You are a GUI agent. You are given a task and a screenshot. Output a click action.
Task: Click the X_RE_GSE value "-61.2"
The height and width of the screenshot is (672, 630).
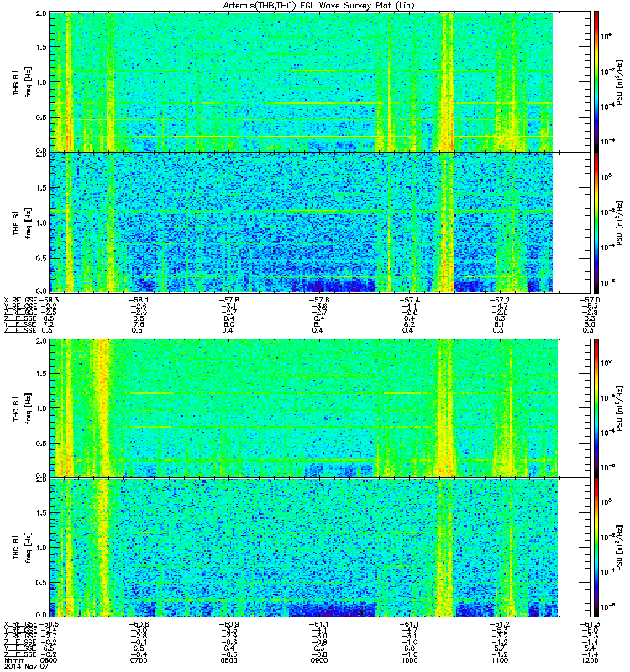pyautogui.click(x=500, y=624)
